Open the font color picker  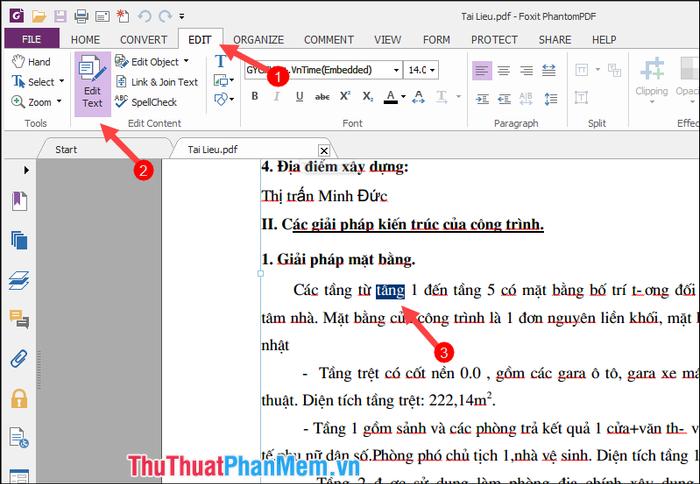point(404,96)
